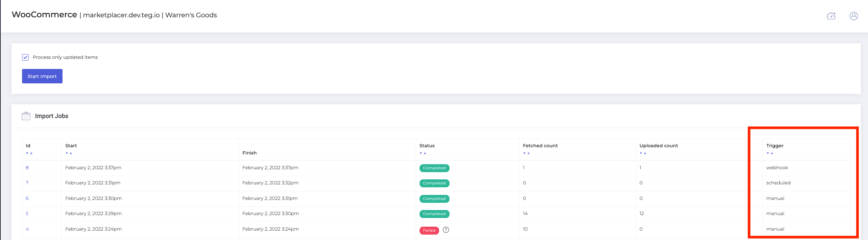Click the Finish column header

(249, 153)
